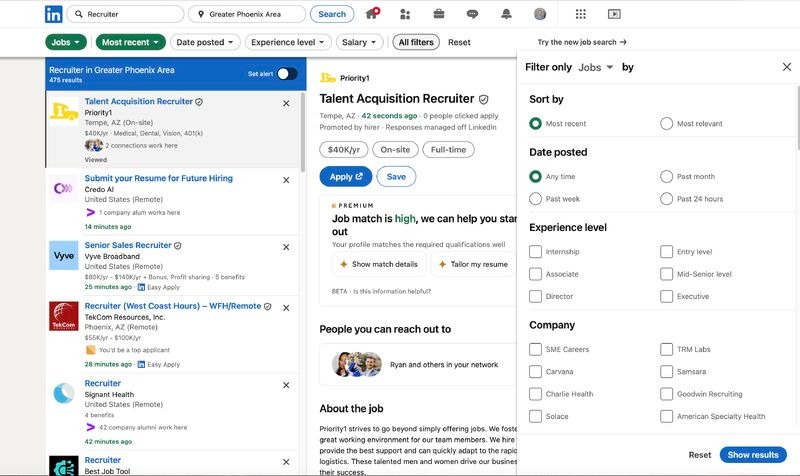Dismiss the TekCom Resources job card
Screen dimensions: 800x476
[286, 308]
